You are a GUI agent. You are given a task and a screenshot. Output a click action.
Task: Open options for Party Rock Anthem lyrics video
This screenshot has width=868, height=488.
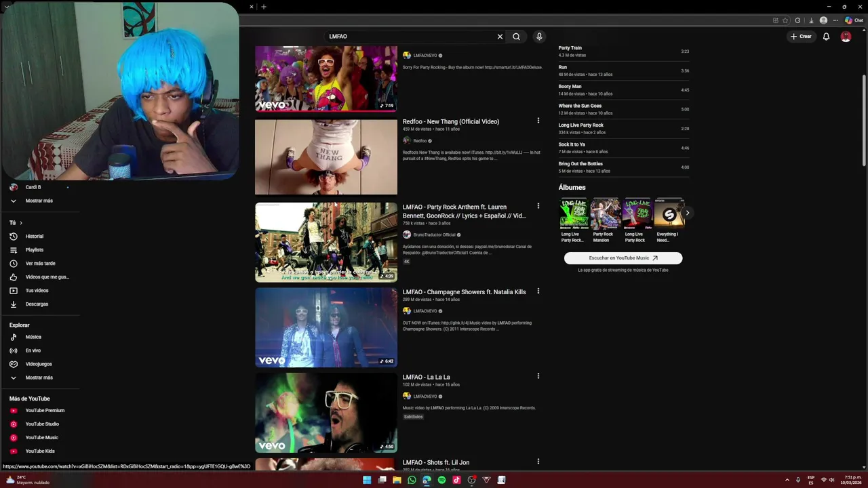[x=538, y=206]
